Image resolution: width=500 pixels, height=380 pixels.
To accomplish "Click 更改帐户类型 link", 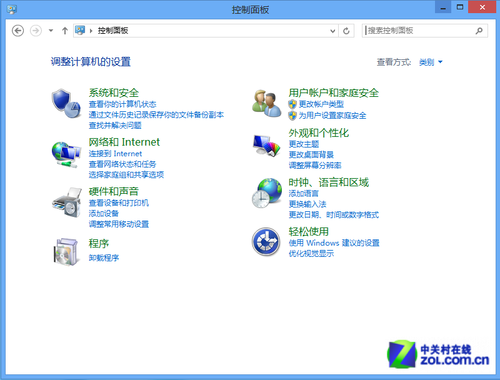I will coord(321,104).
